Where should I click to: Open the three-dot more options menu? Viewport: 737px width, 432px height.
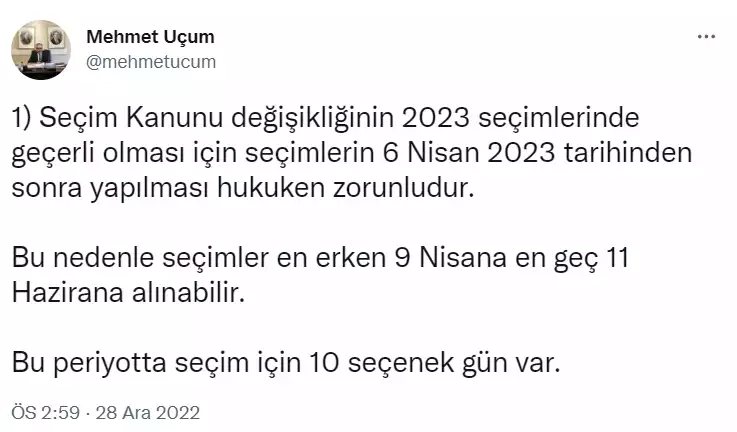(706, 37)
